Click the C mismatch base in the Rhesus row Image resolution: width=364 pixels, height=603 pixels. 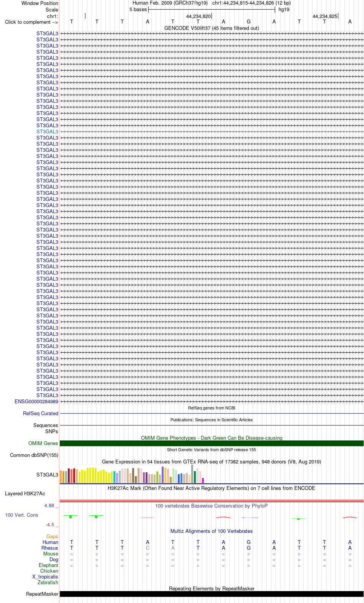tap(148, 548)
